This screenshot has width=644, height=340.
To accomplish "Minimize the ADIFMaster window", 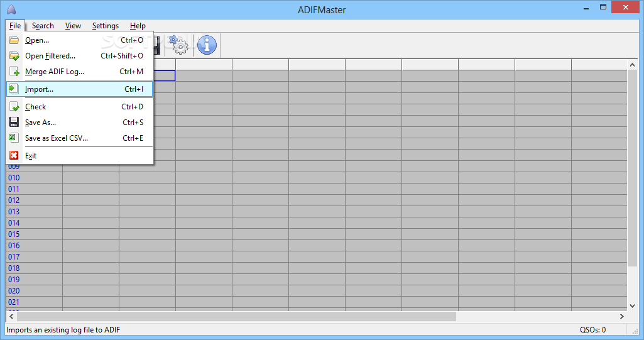I will click(x=586, y=8).
